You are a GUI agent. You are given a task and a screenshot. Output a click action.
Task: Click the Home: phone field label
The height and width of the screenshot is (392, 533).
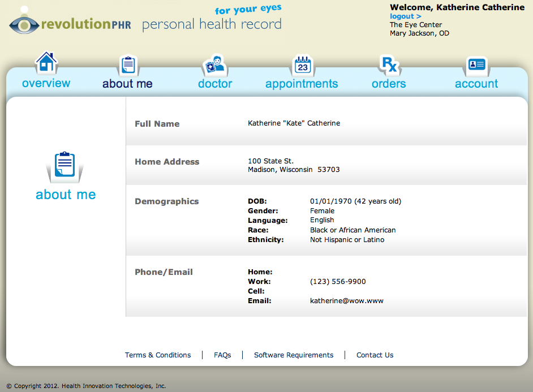[x=260, y=272]
